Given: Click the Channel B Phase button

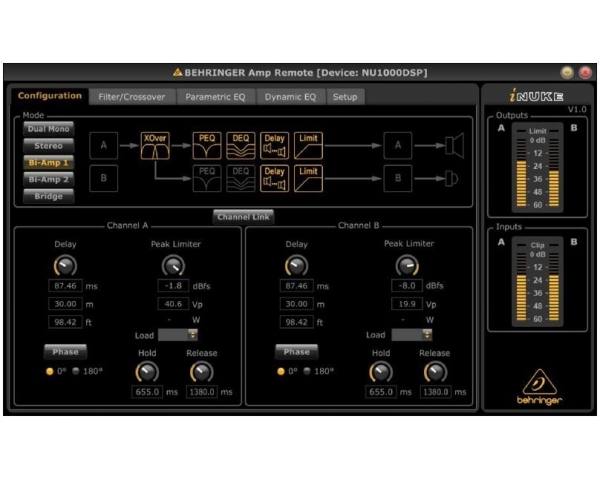Looking at the screenshot, I should point(297,352).
